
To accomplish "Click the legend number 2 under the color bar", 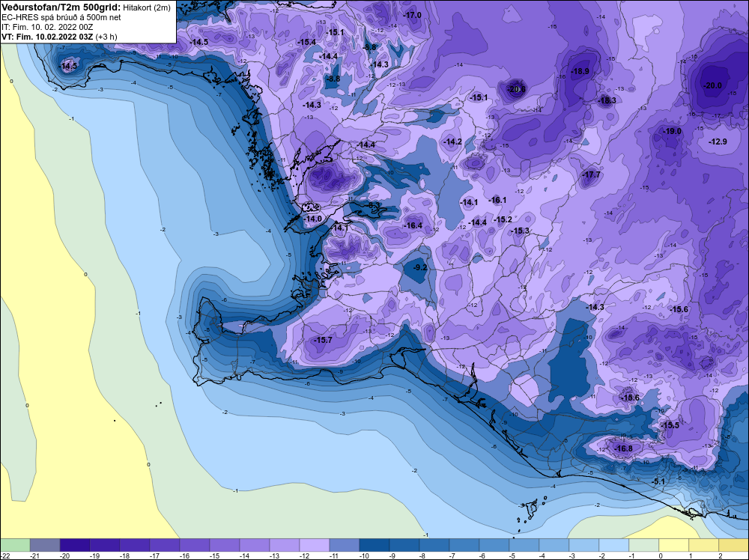I will (721, 556).
